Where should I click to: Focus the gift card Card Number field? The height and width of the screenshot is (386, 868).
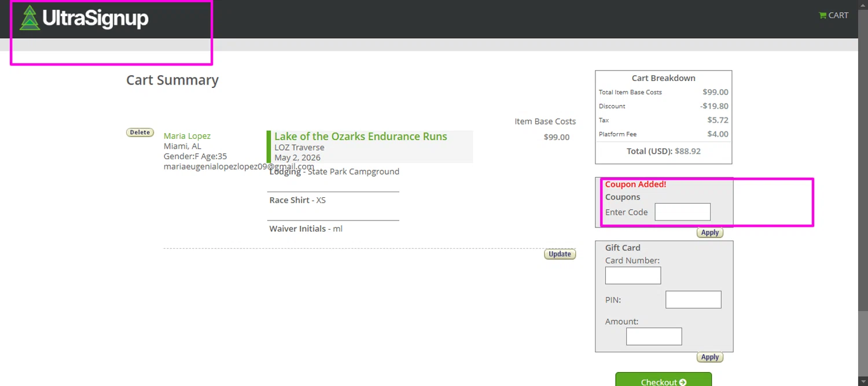[632, 275]
